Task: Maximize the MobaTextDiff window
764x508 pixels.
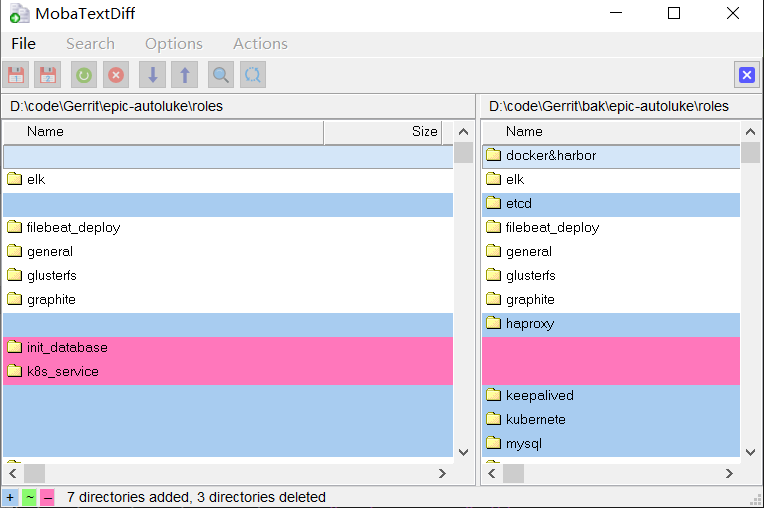Action: [x=674, y=13]
